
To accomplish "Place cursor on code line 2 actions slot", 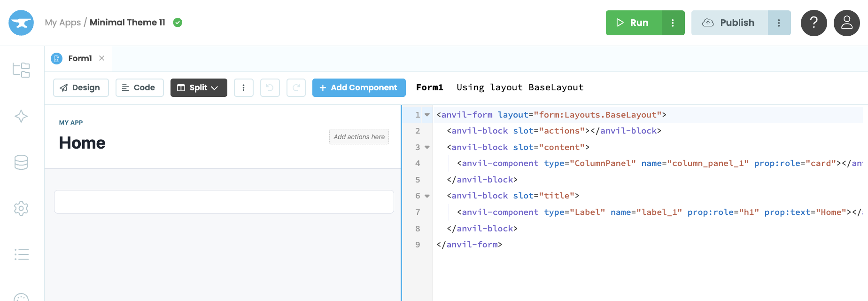I will (554, 131).
